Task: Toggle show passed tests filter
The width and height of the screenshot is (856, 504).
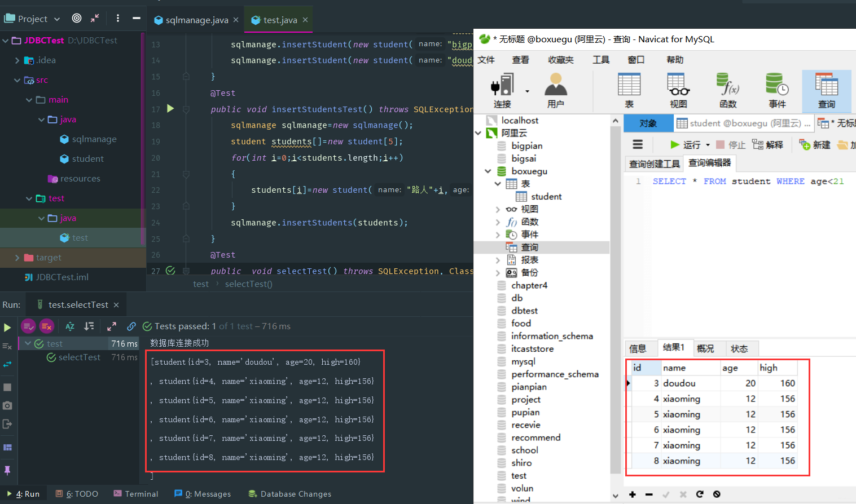Action: click(x=28, y=326)
